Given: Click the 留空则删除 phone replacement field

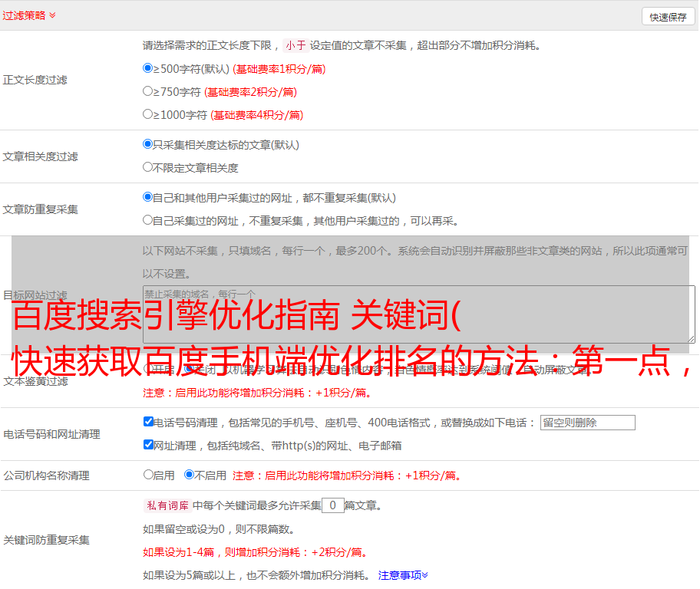Looking at the screenshot, I should click(587, 423).
